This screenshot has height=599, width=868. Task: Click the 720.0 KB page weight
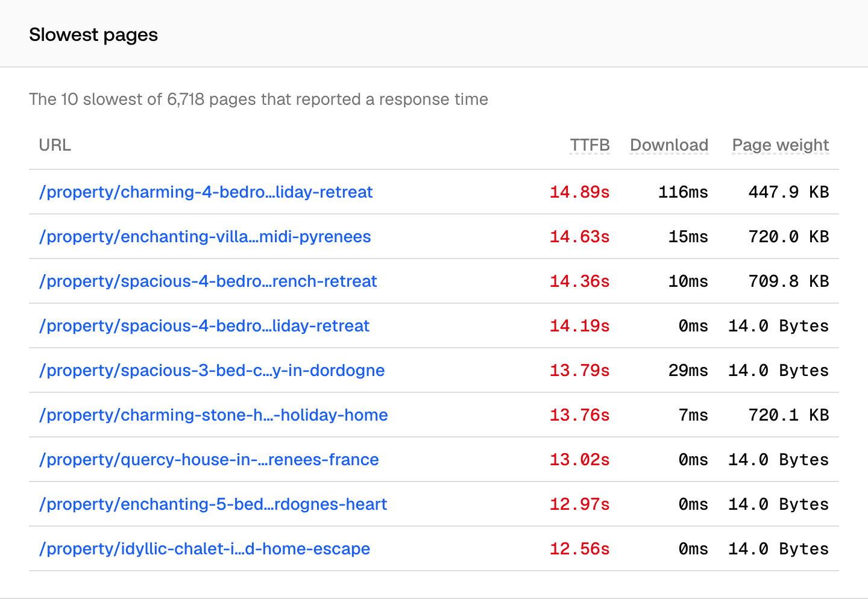point(788,236)
